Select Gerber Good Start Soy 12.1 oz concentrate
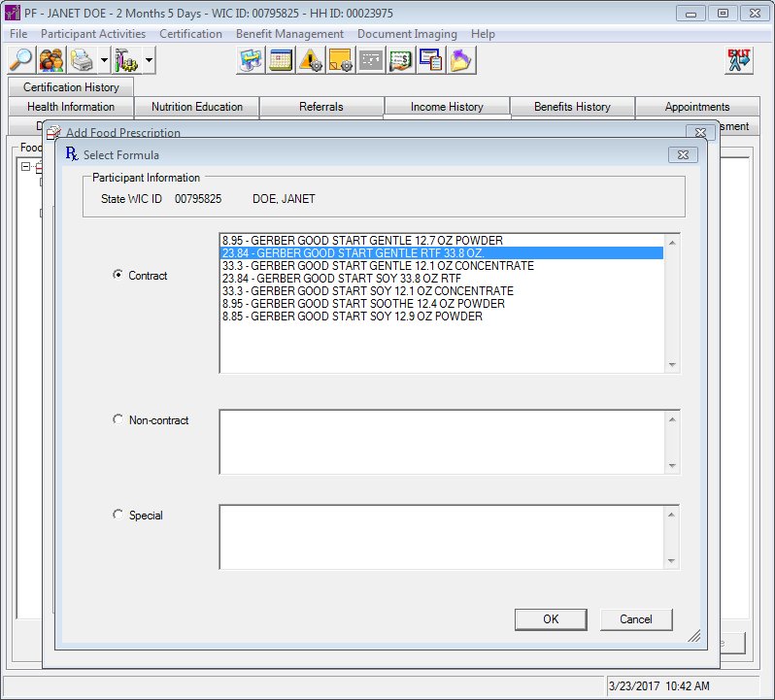The width and height of the screenshot is (775, 700). tap(442, 291)
